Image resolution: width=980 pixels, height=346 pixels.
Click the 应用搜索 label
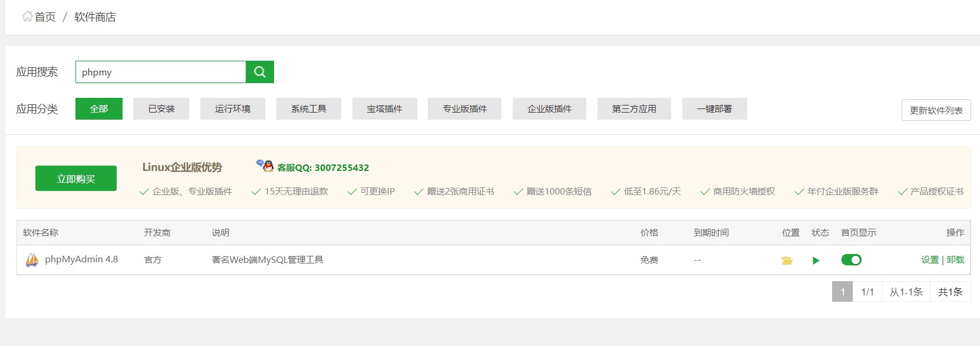pos(37,72)
